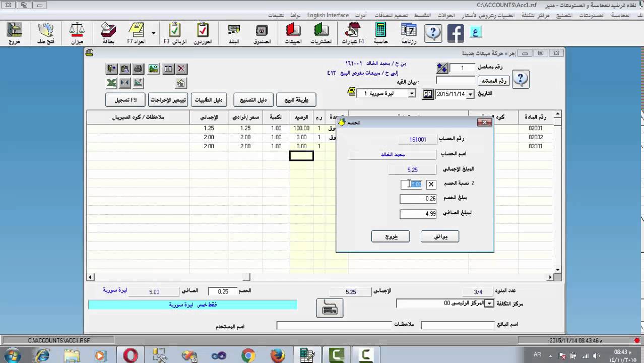Screen dimensions: 644x363
Task: Click the house home icon in sales form
Action: [x=181, y=83]
